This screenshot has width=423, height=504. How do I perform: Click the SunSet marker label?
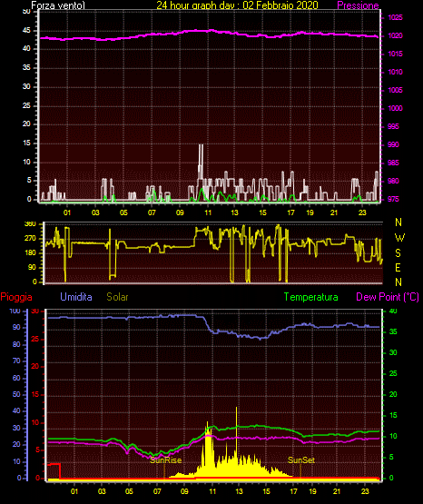coord(301,460)
